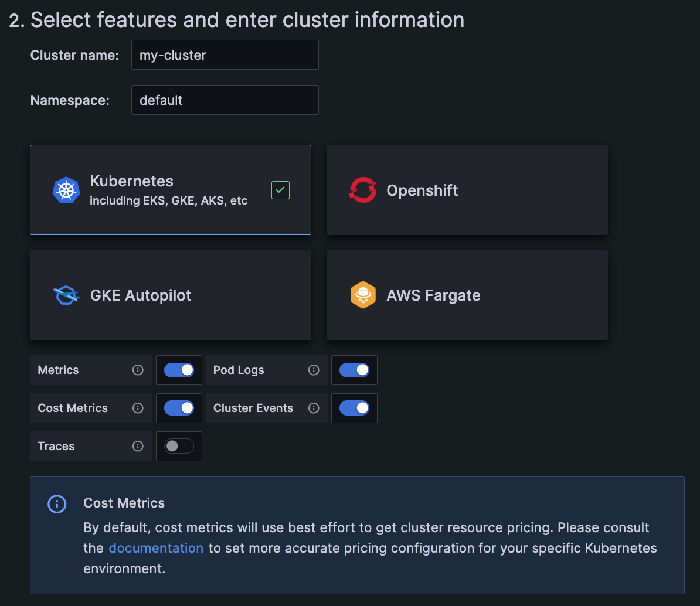This screenshot has width=700, height=606.
Task: Disable the Metrics toggle
Action: 179,370
